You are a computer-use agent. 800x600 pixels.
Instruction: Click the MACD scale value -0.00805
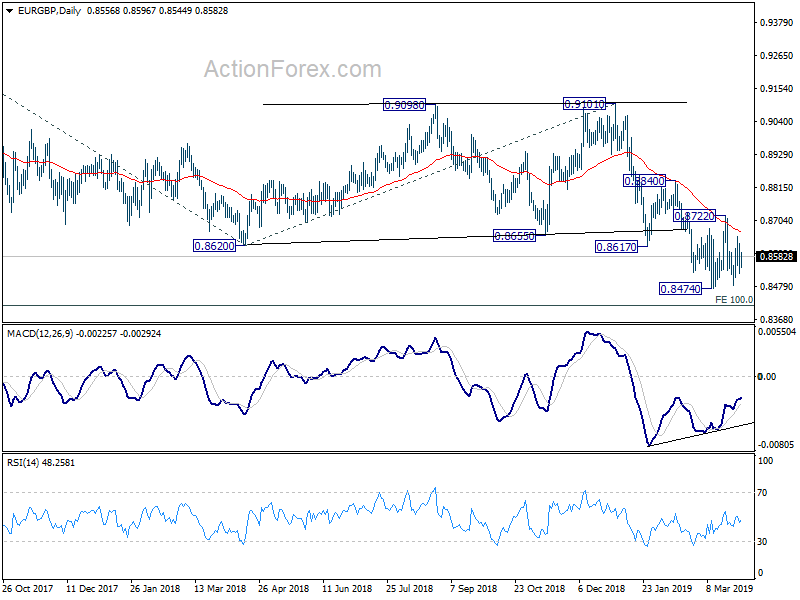tap(776, 445)
